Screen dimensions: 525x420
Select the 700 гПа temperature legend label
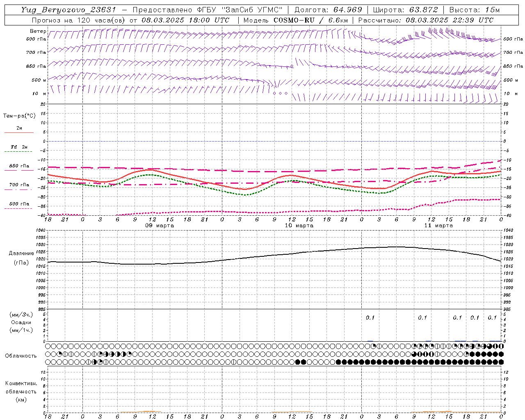click(x=19, y=185)
